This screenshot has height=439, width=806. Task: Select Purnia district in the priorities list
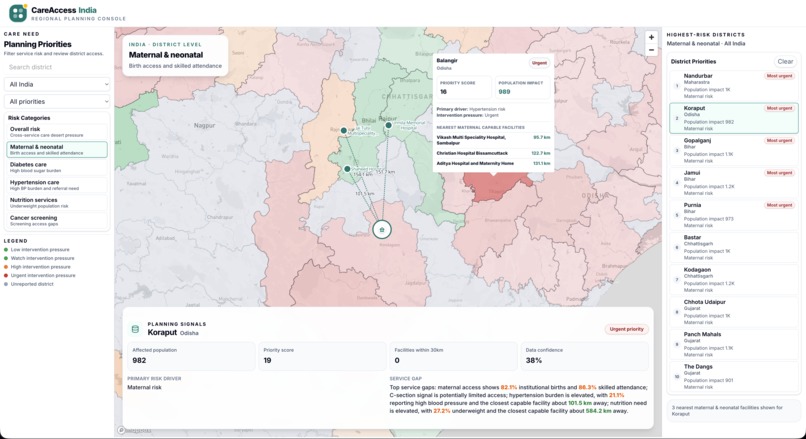click(x=734, y=215)
